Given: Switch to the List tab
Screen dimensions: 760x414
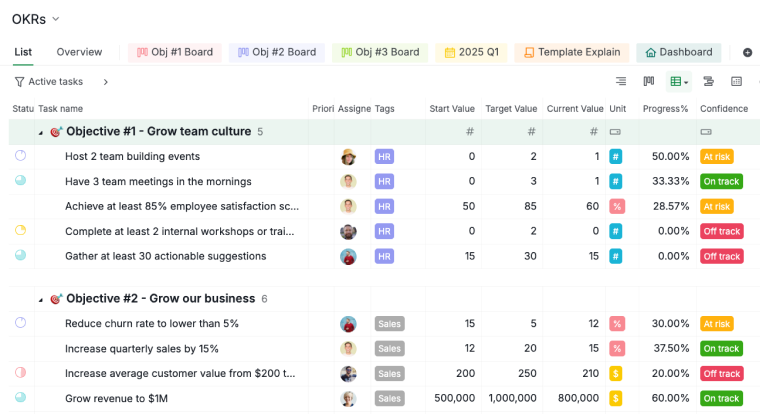Looking at the screenshot, I should 23,52.
